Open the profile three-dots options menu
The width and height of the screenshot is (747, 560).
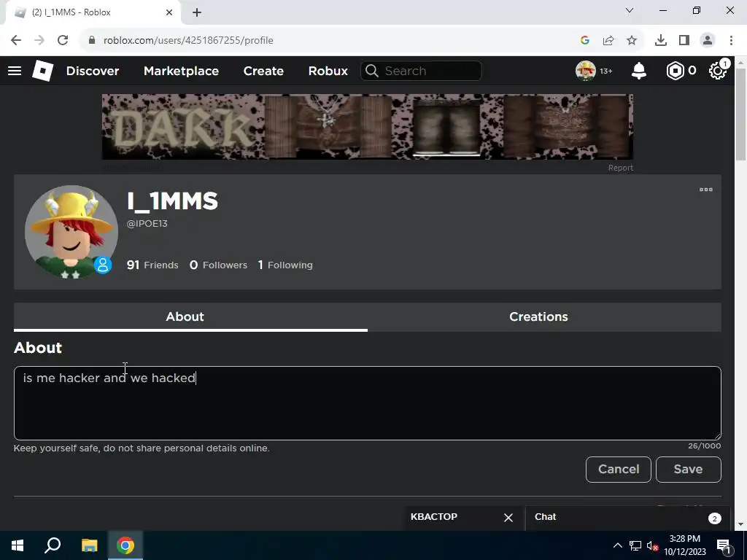(705, 190)
